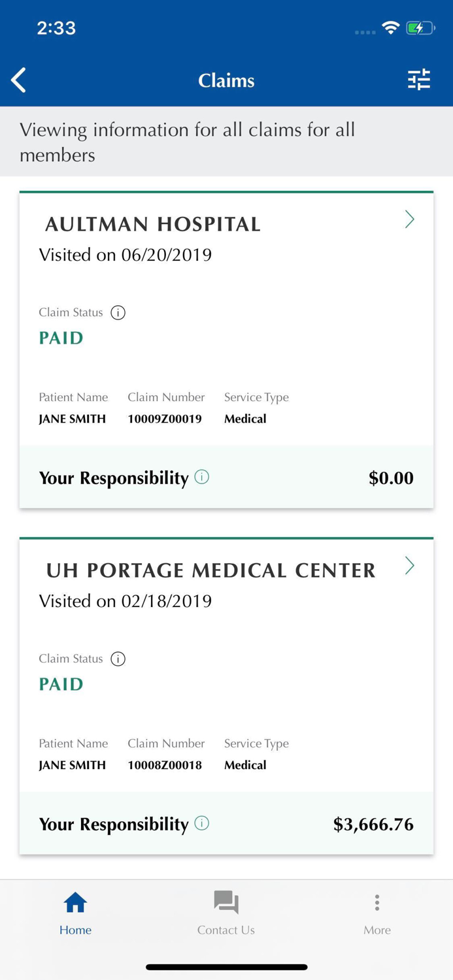Tap Claim Status info icon on UH Portage claim
The image size is (453, 980).
coord(118,659)
